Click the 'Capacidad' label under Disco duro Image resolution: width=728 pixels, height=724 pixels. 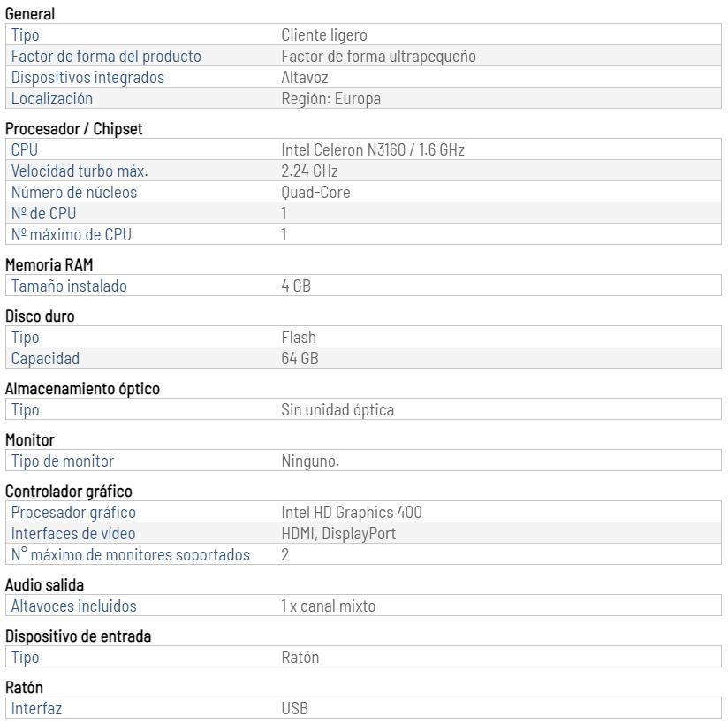coord(46,358)
